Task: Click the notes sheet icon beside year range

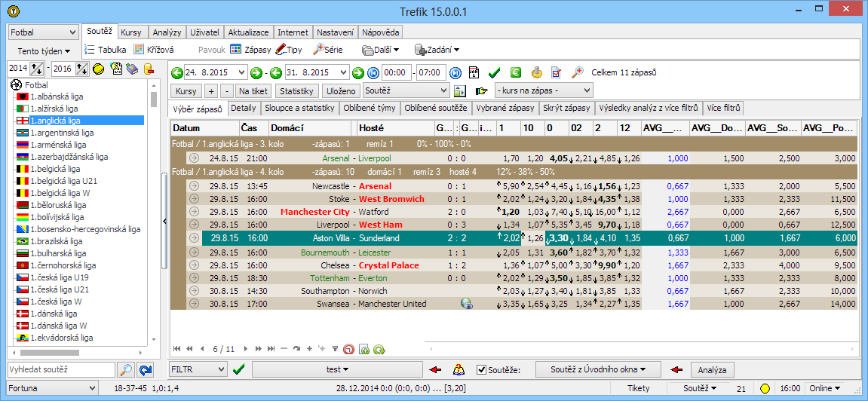Action: (115, 69)
